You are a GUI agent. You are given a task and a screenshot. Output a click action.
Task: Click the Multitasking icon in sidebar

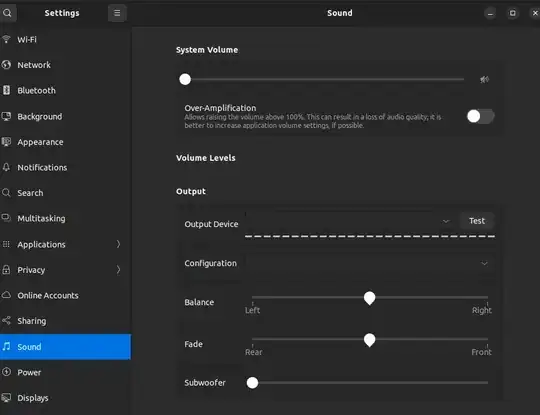[6, 218]
